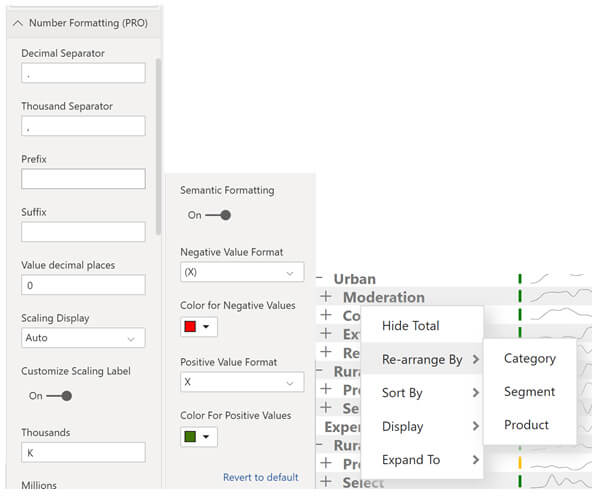Click the Value decimal places field
The height and width of the screenshot is (496, 598).
pos(83,285)
